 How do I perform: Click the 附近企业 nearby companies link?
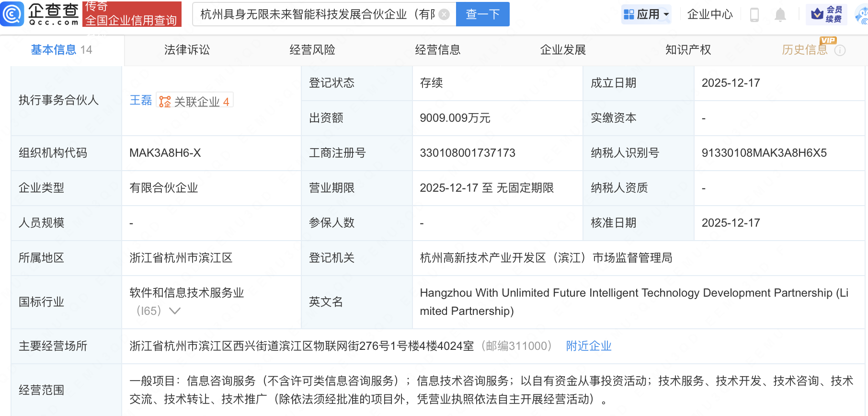click(x=589, y=346)
